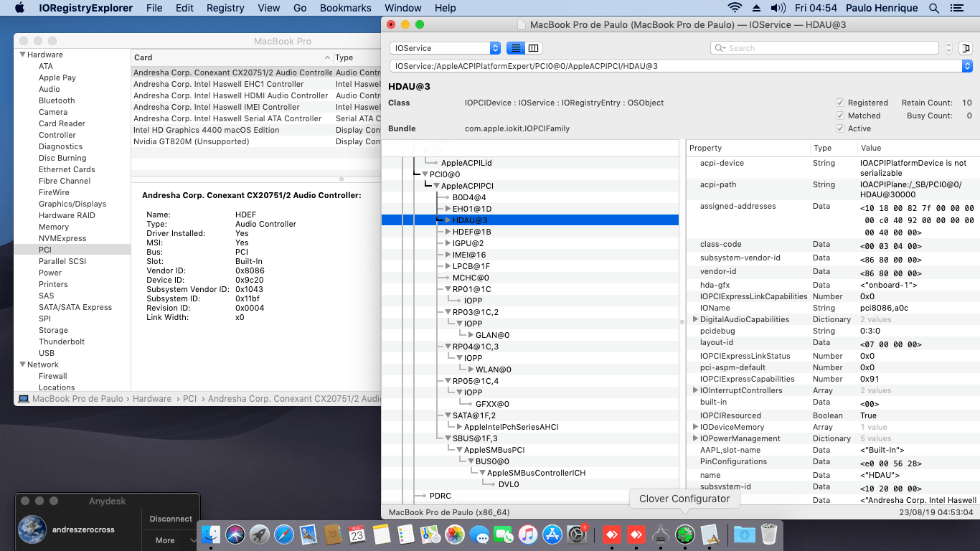Viewport: 980px width, 551px height.
Task: Launch Siri from the Dock
Action: [x=235, y=534]
